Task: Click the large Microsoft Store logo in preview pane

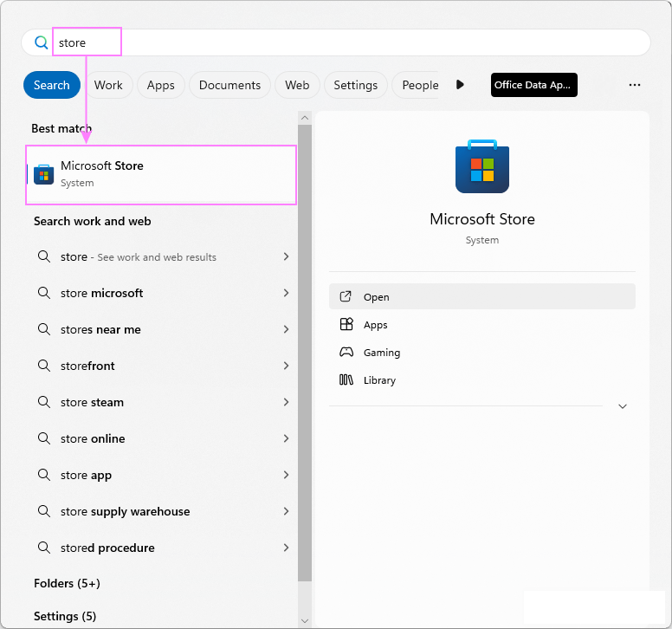Action: pyautogui.click(x=482, y=166)
